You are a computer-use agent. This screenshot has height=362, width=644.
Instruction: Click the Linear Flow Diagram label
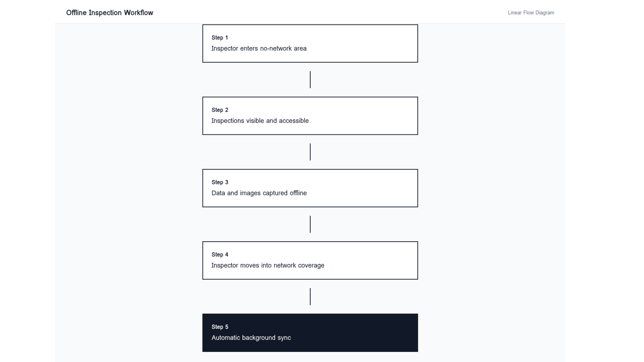531,13
